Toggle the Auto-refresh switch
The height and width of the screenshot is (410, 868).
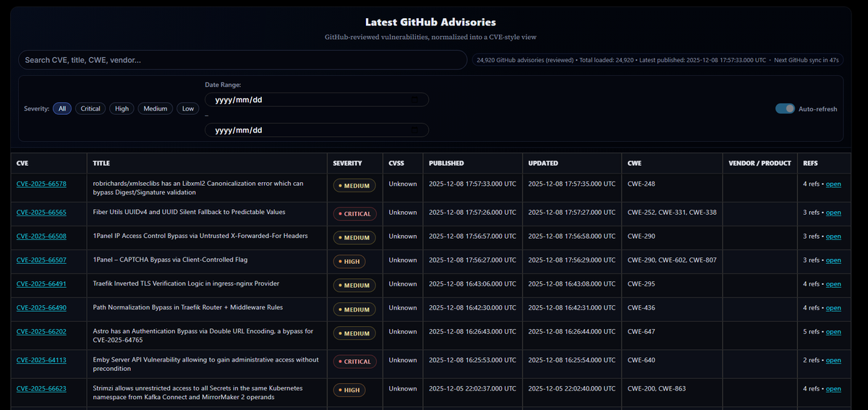pyautogui.click(x=785, y=108)
